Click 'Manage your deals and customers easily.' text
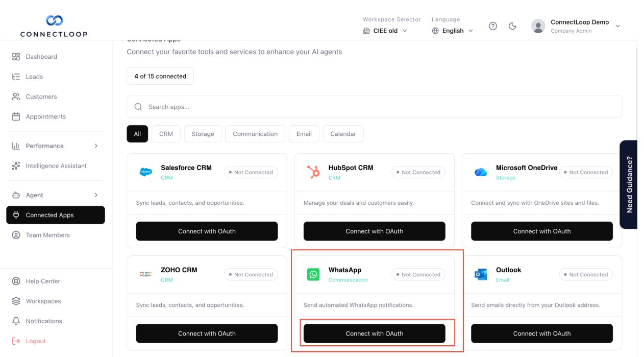This screenshot has width=644, height=357. click(x=359, y=203)
